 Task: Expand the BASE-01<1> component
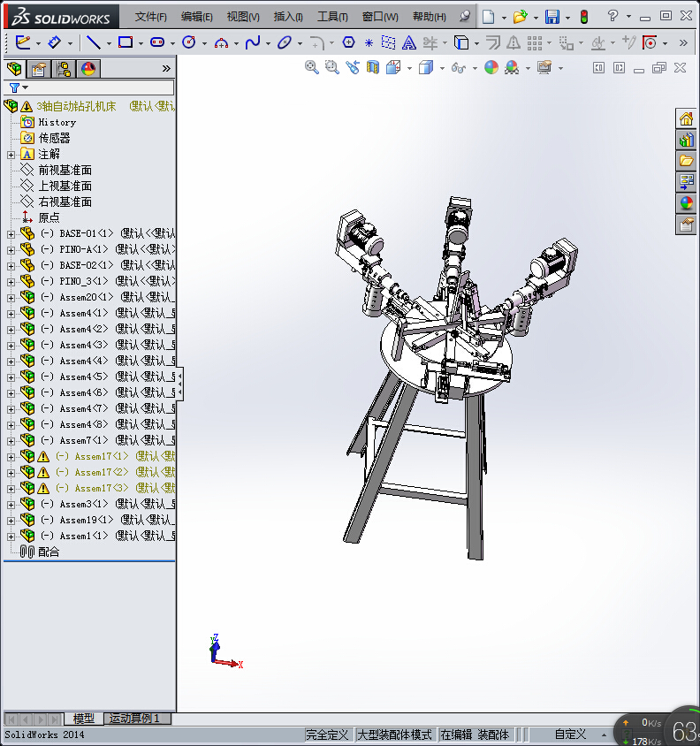[11, 234]
